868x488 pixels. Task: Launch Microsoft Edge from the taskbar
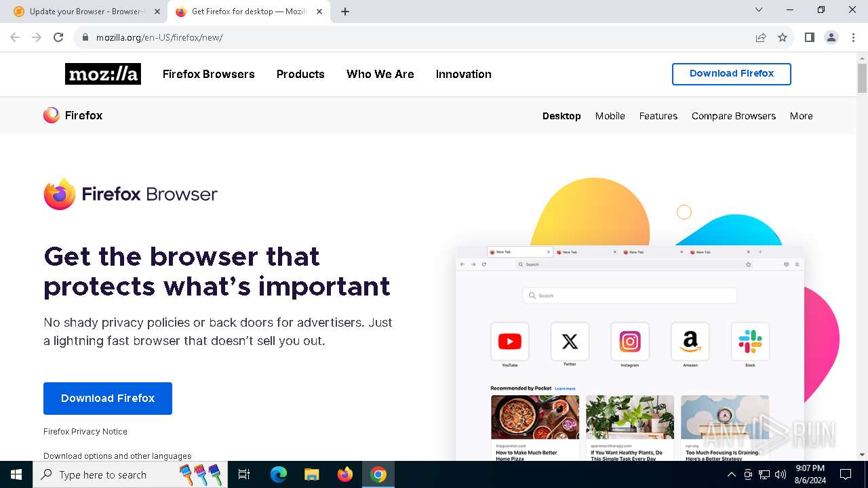279,474
